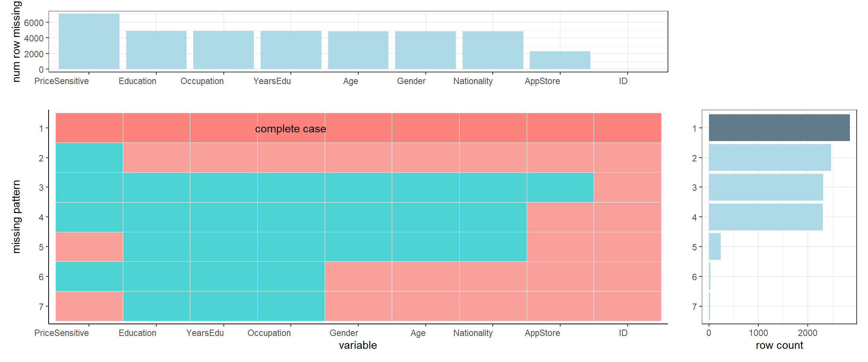Click the "num row missing" axis title

(x=16, y=41)
